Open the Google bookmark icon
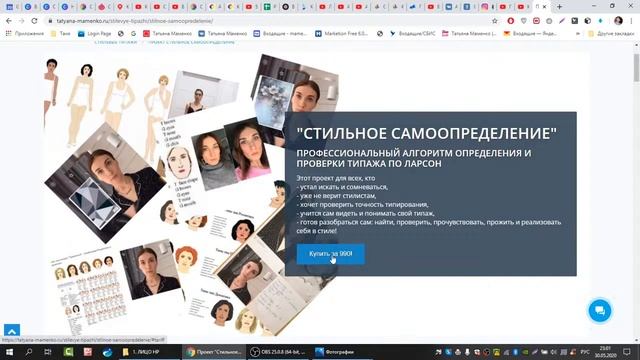The width and height of the screenshot is (640, 360). [x=133, y=33]
